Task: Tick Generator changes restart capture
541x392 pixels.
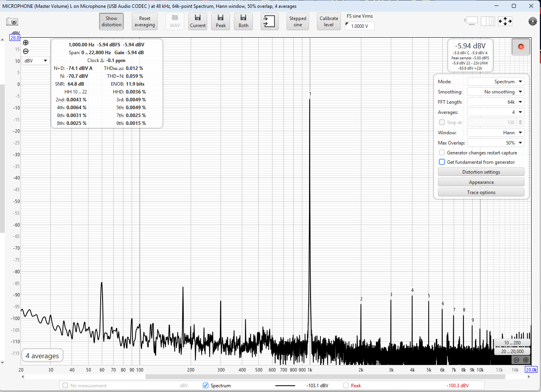Action: [442, 153]
